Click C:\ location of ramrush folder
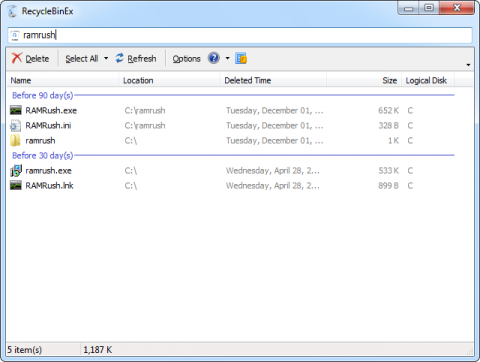Viewport: 480px width, 362px height. [x=131, y=141]
